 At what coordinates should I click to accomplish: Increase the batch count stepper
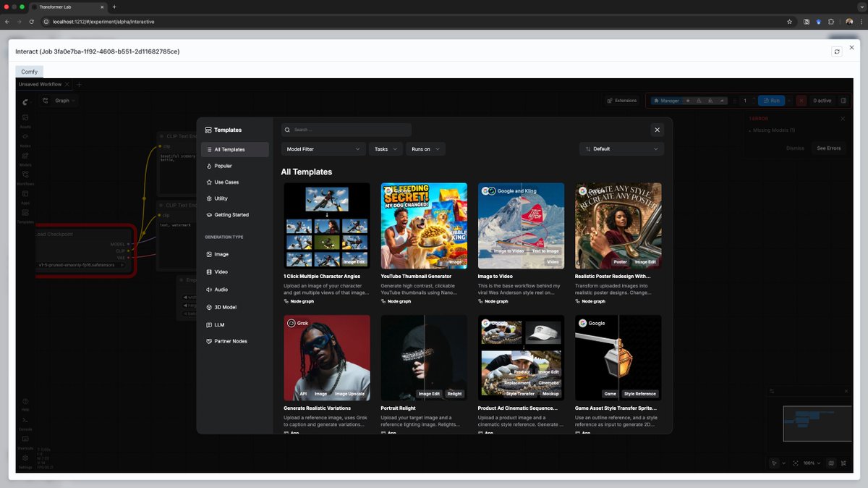tap(754, 98)
